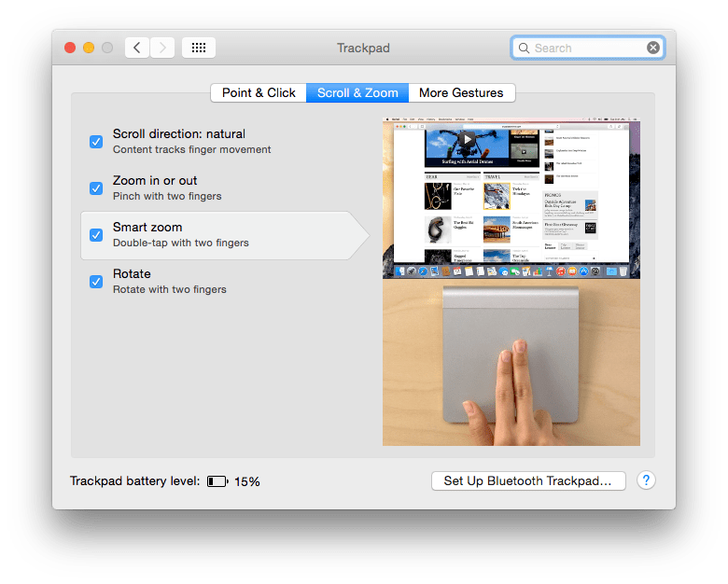Focus the Search input field
The image size is (728, 584).
click(x=588, y=48)
